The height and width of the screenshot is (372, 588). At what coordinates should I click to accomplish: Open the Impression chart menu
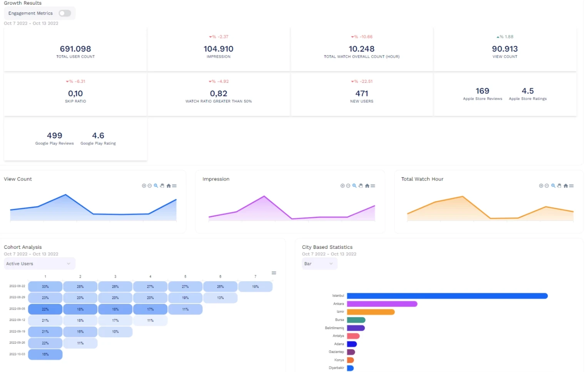tap(373, 186)
